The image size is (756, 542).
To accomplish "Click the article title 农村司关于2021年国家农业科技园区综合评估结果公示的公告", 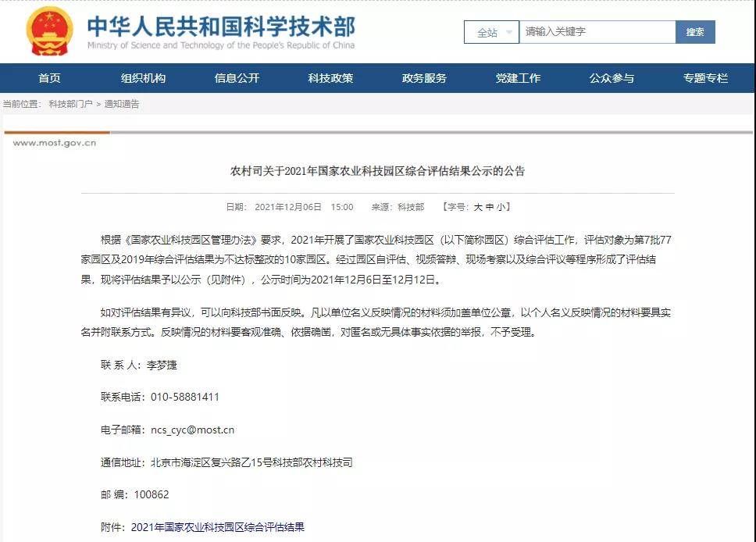I will [377, 171].
